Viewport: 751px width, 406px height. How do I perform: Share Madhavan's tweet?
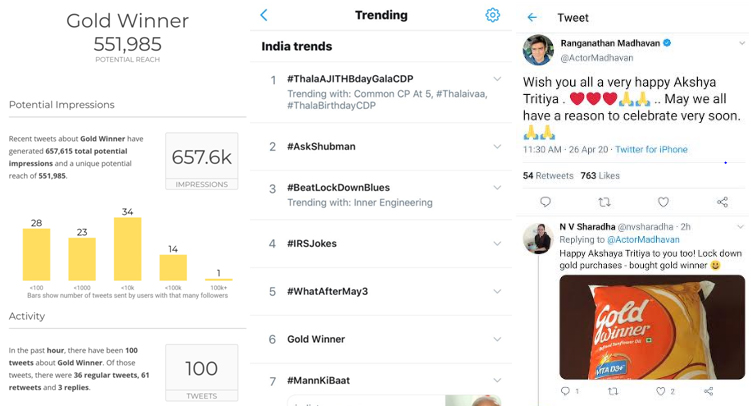click(x=722, y=202)
